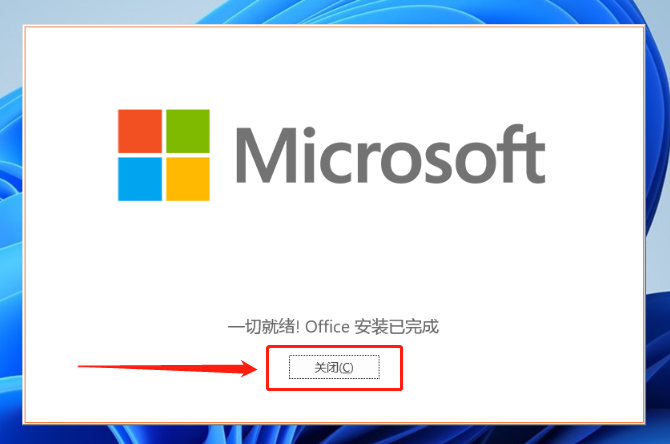The width and height of the screenshot is (670, 444).
Task: Click the red square of Microsoft logo
Action: [x=140, y=131]
